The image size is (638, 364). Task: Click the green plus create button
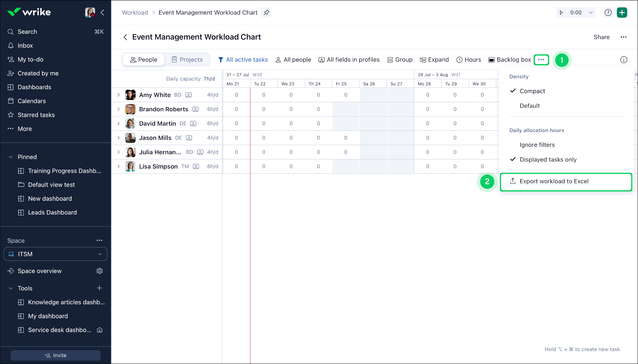point(622,12)
